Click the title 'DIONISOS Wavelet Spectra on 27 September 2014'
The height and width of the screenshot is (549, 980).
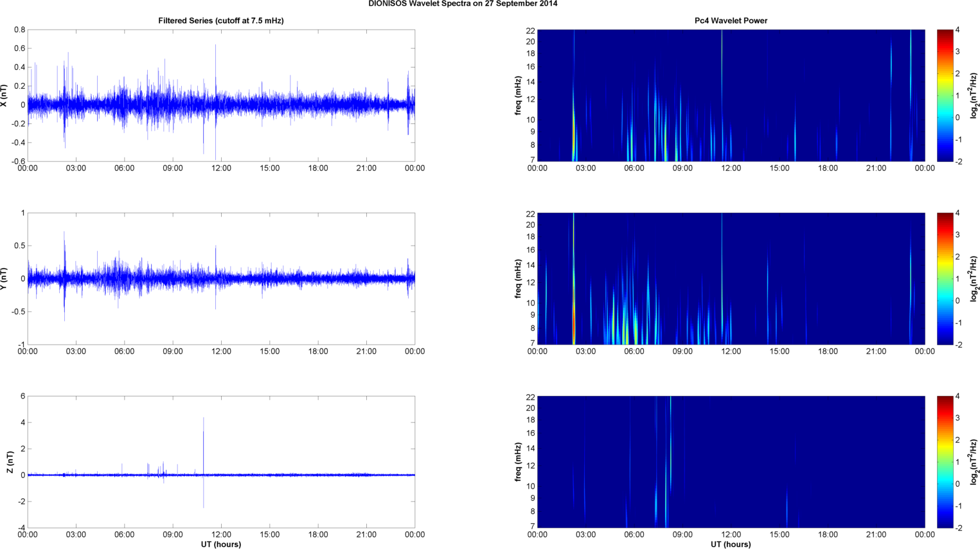coord(463,4)
